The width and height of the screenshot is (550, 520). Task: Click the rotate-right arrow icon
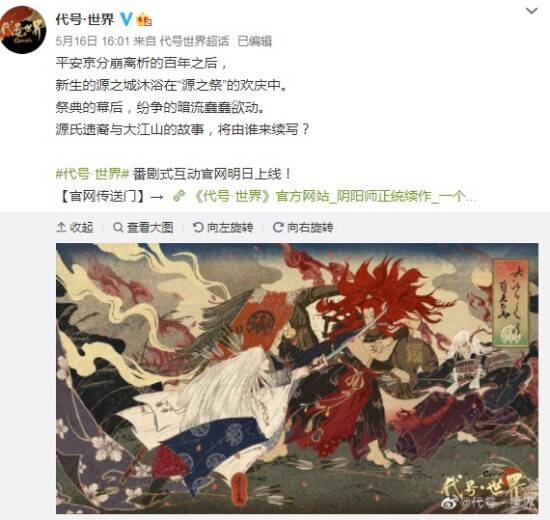coord(278,227)
